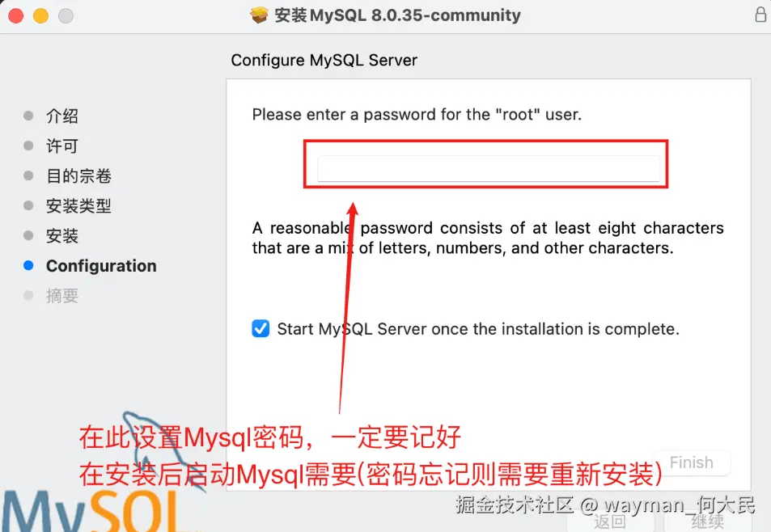Click the 继续 continue button
This screenshot has height=532, width=771.
click(707, 521)
